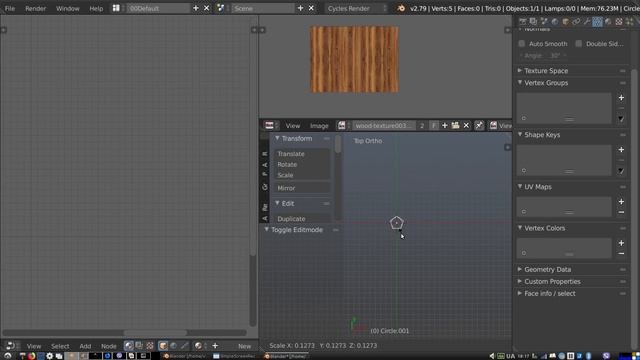The width and height of the screenshot is (640, 360).
Task: Open the Select menu in node editor
Action: (x=60, y=346)
